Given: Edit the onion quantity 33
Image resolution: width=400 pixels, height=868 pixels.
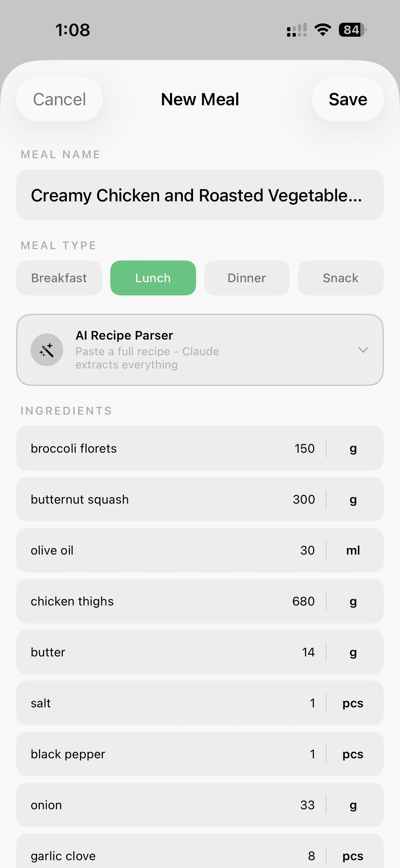Looking at the screenshot, I should (x=307, y=805).
